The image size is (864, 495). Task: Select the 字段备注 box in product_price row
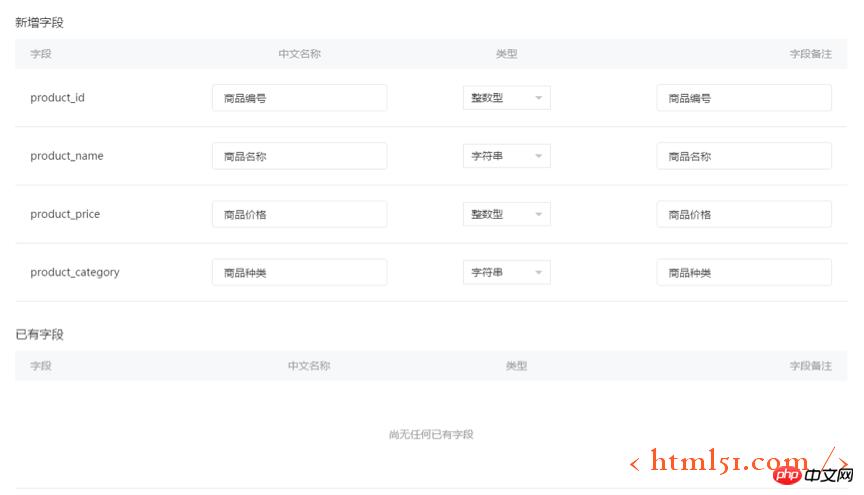[743, 214]
